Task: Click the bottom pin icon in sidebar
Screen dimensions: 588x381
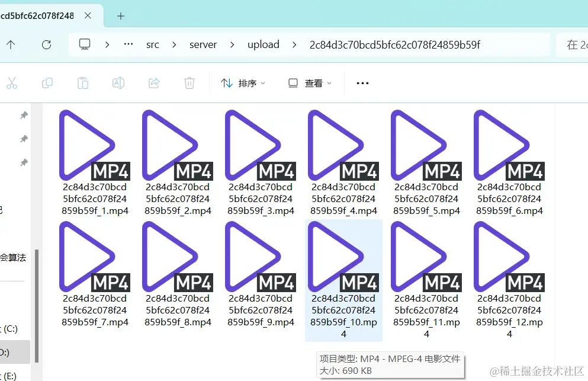Action: coord(24,163)
